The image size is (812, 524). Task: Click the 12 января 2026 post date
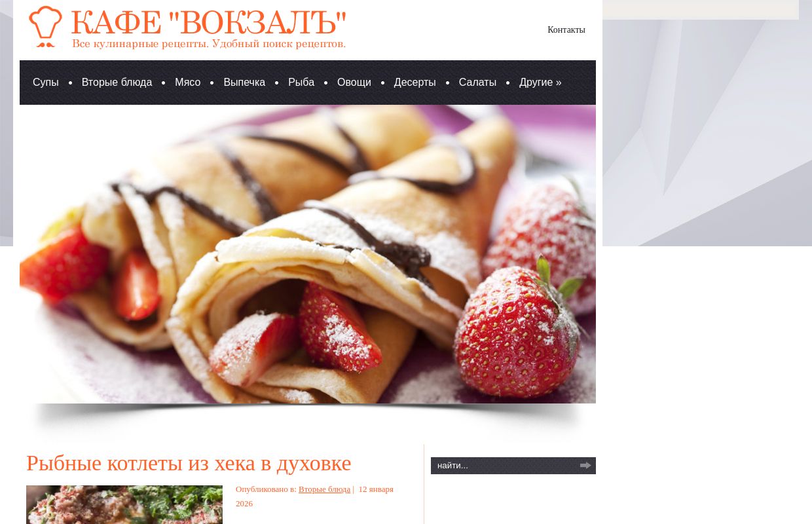tap(314, 496)
